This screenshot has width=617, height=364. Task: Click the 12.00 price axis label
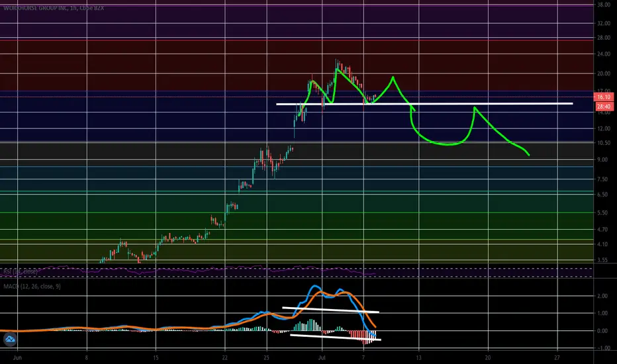[x=604, y=128]
